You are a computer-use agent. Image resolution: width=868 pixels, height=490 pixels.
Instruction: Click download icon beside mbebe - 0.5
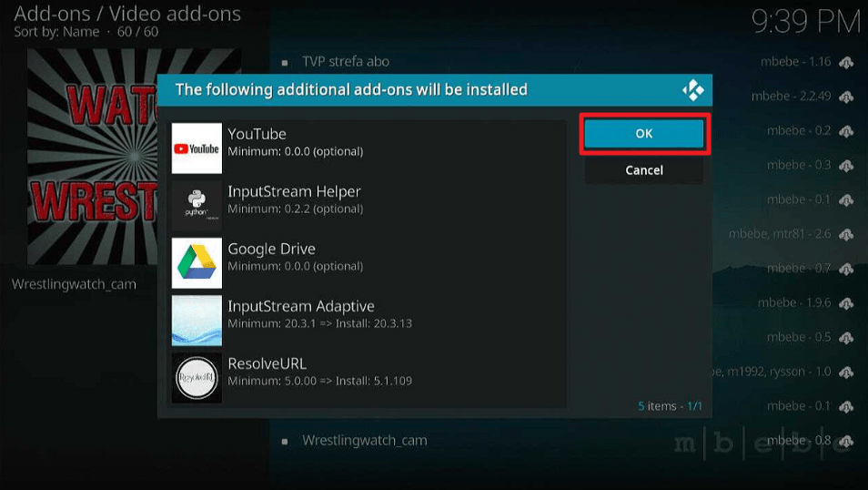click(846, 338)
